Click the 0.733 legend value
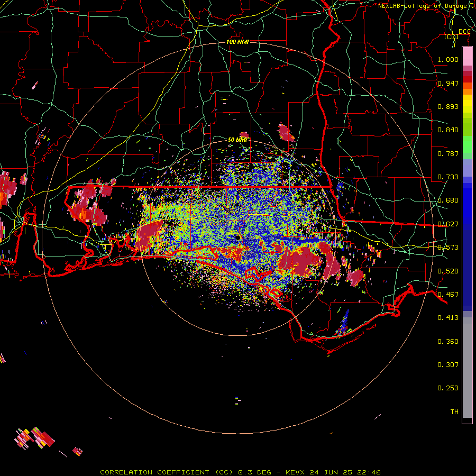 point(448,177)
